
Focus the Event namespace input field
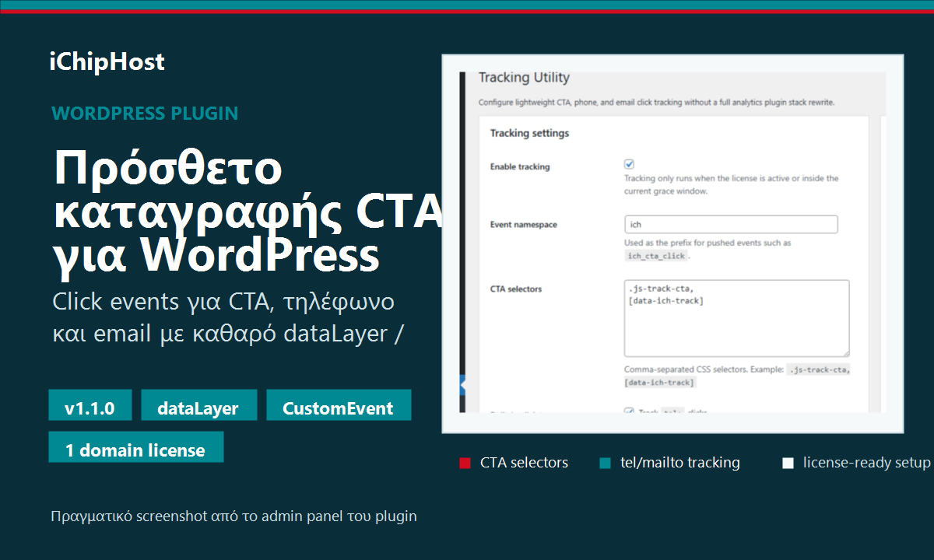coord(731,225)
